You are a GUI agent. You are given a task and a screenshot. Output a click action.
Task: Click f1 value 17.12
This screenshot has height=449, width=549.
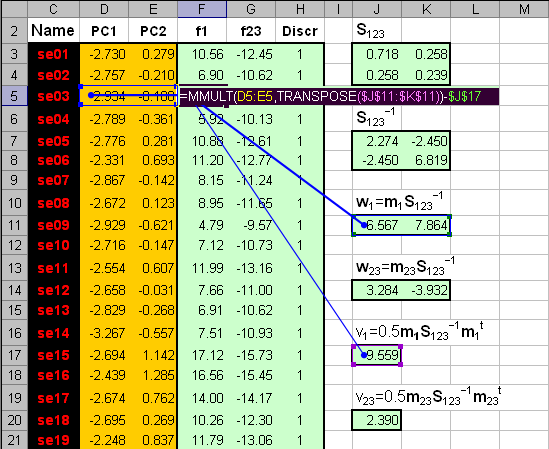pos(202,355)
